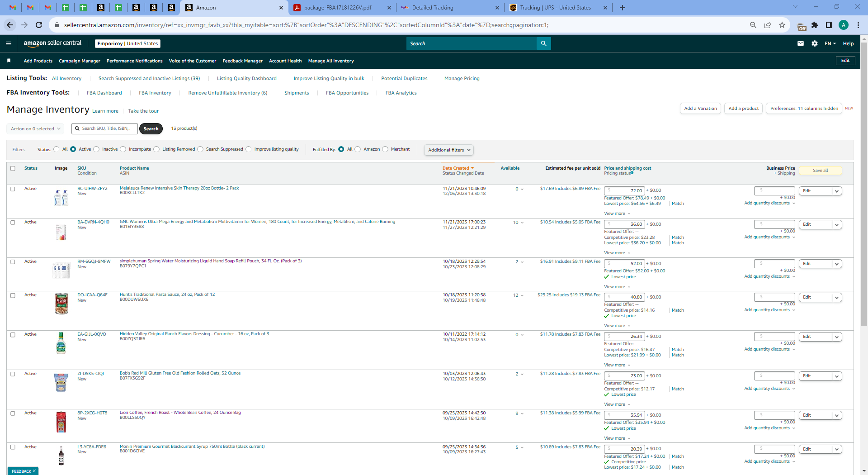868x475 pixels.
Task: Click the Chrome profile avatar
Action: pyautogui.click(x=844, y=25)
